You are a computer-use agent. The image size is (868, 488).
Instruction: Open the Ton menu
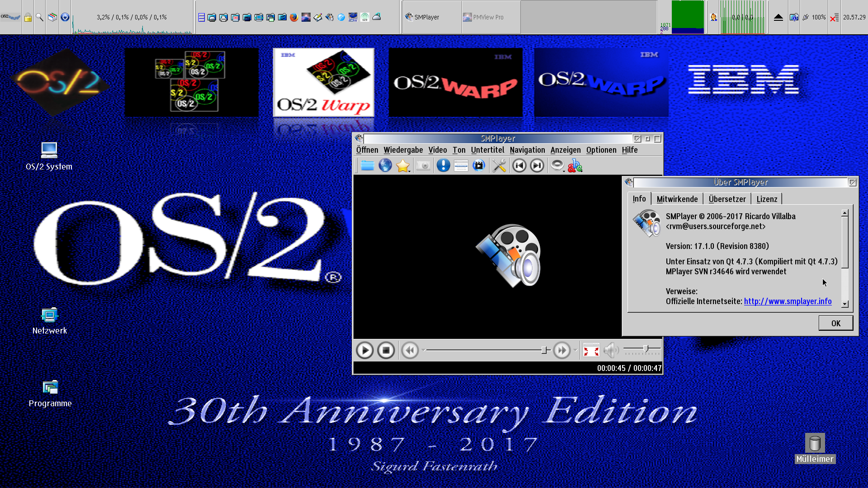[x=459, y=150]
